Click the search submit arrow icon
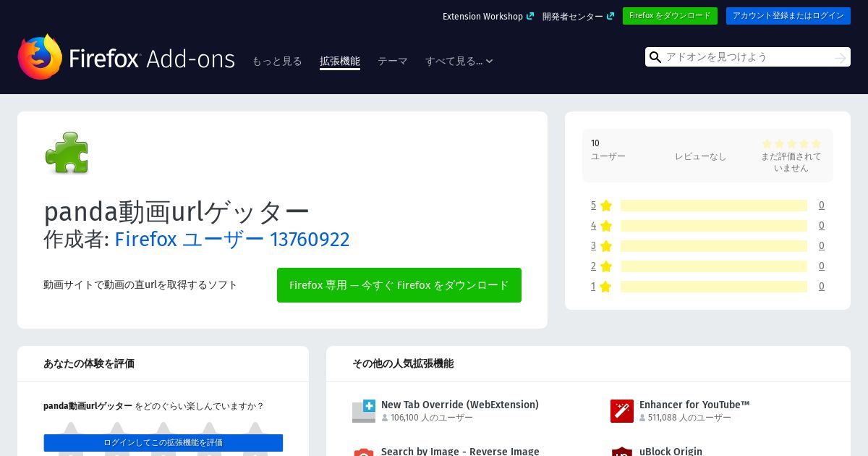The image size is (868, 456). [x=840, y=57]
